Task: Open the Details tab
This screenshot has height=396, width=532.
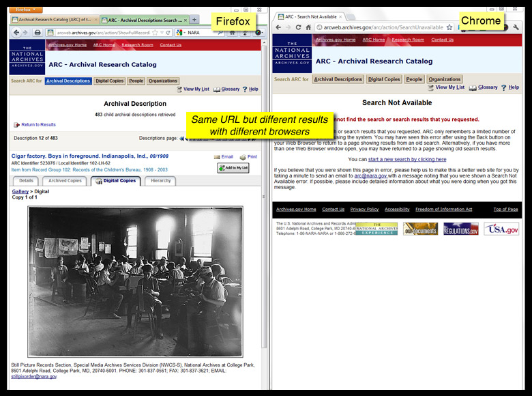Action: (26, 181)
